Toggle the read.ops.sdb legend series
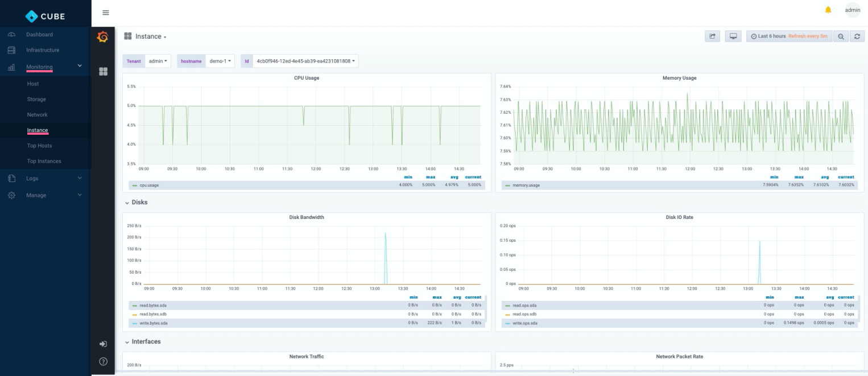The image size is (868, 376). point(524,314)
